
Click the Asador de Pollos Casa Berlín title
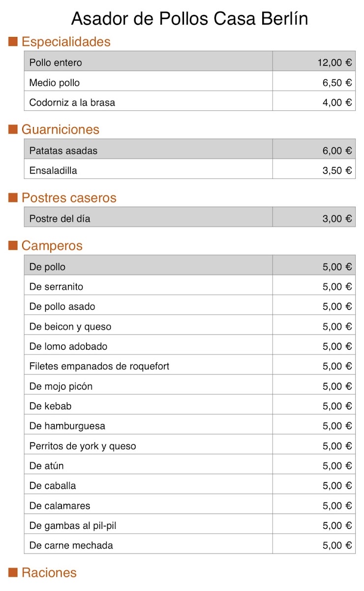click(x=190, y=18)
